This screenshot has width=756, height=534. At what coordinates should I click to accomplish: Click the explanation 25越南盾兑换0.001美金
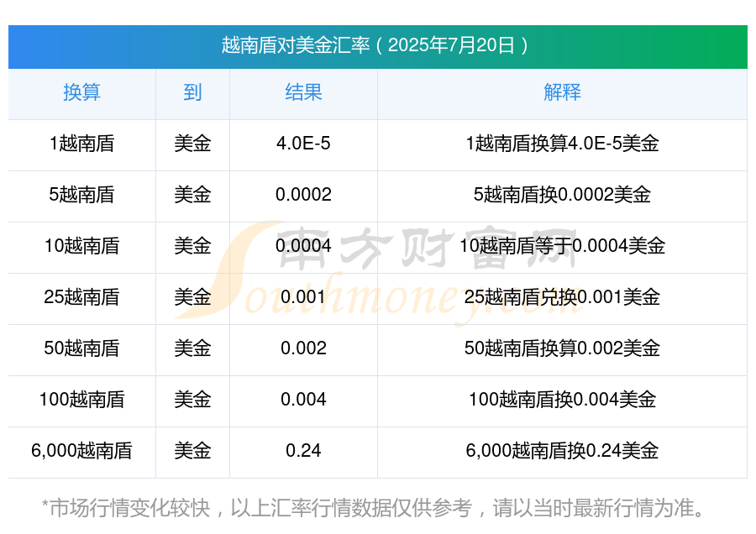562,297
